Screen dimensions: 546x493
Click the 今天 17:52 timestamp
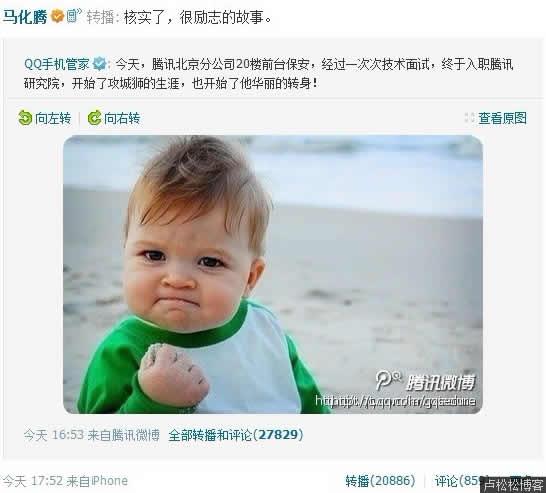coord(32,481)
